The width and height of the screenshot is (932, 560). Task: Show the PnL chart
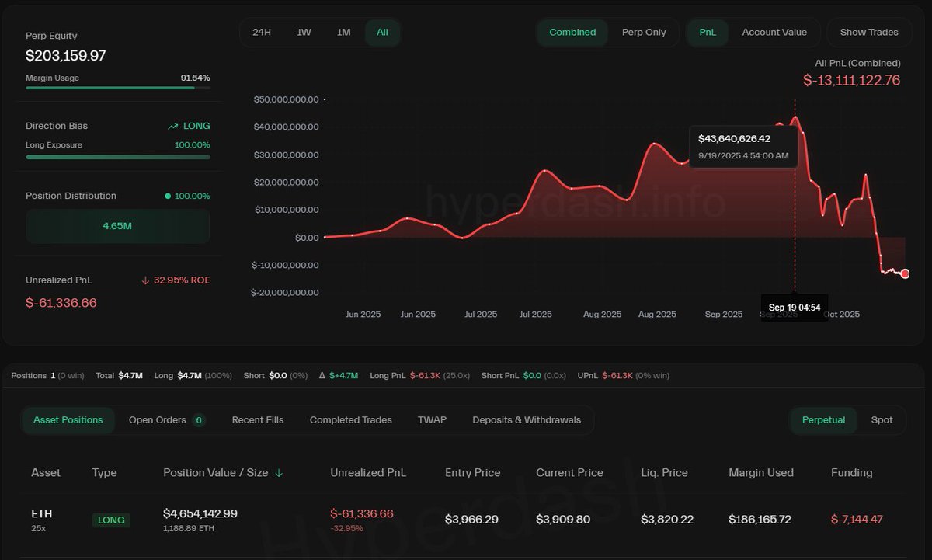708,33
